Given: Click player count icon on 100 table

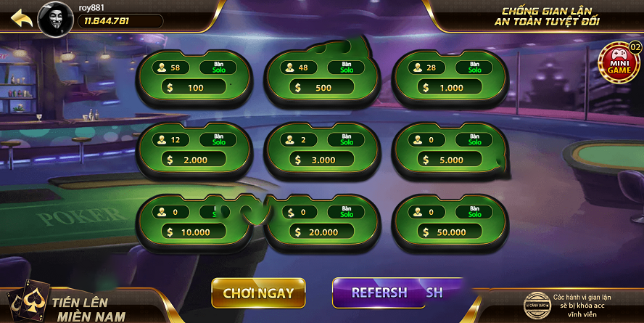Looking at the screenshot, I should coord(162,68).
